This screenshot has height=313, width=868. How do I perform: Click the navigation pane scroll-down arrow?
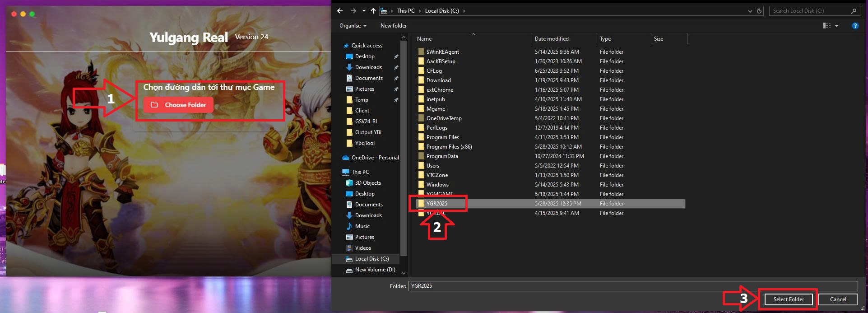click(404, 273)
